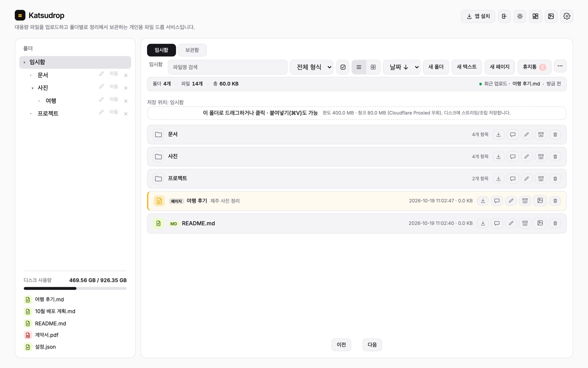Select the 보관함 tab
The height and width of the screenshot is (368, 588).
[x=192, y=50]
